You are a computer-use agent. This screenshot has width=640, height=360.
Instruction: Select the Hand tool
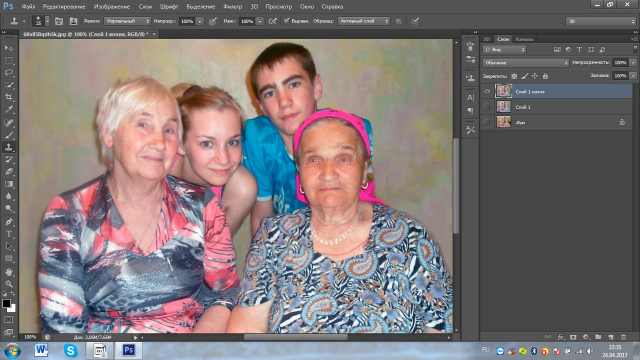pyautogui.click(x=9, y=272)
